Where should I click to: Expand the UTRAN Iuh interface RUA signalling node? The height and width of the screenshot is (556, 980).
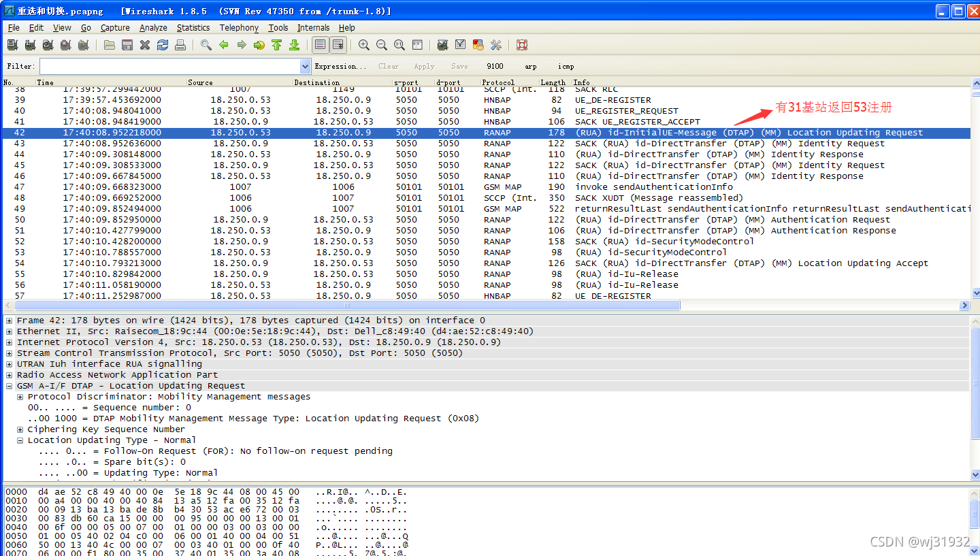pos(10,364)
